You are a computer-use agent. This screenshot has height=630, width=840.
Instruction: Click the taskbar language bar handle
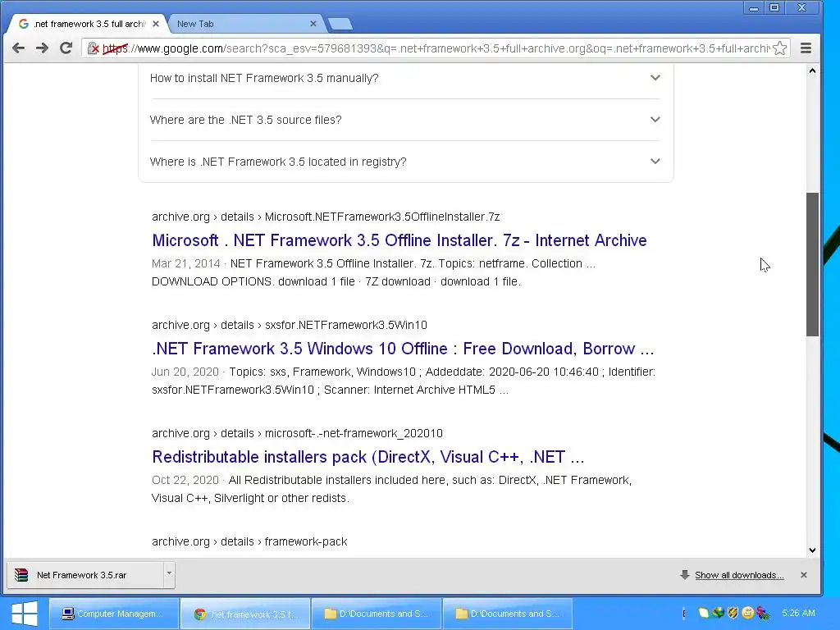(x=684, y=614)
